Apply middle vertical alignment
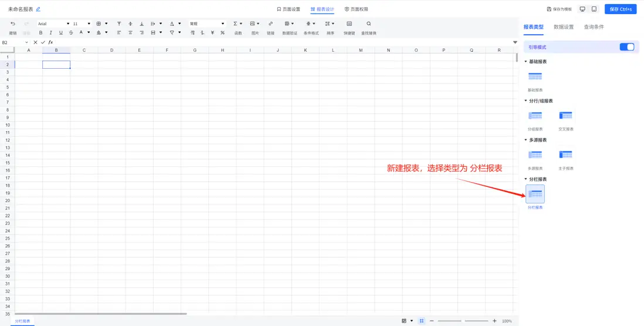The width and height of the screenshot is (644, 326). 131,24
